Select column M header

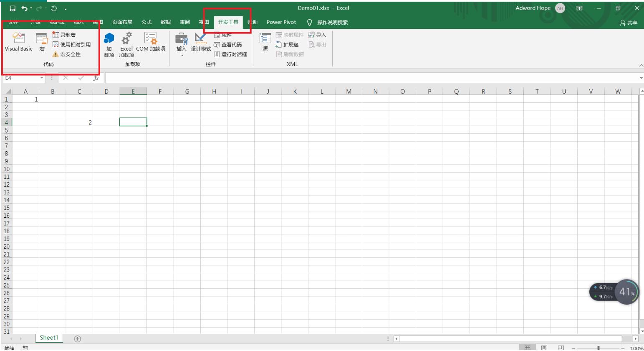[349, 92]
